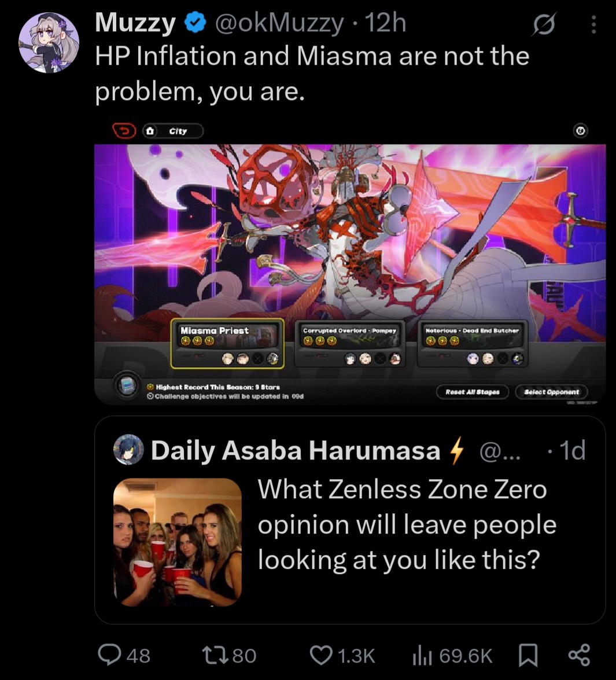The width and height of the screenshot is (616, 680).
Task: Open the three-dot more options menu
Action: (593, 24)
